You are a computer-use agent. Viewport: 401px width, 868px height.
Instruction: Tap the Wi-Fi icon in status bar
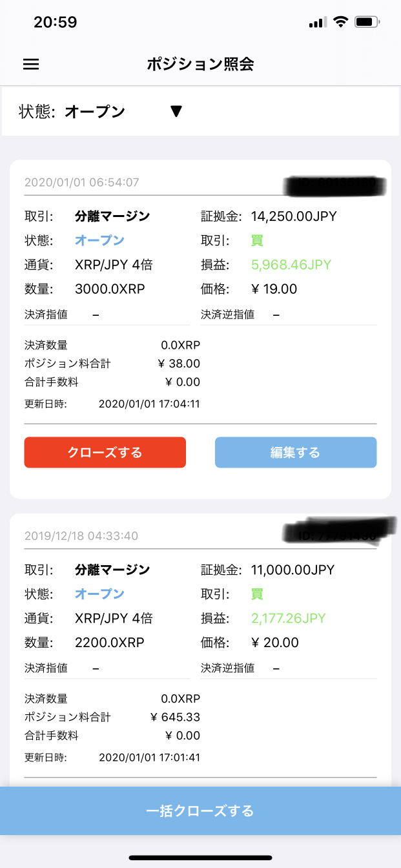pyautogui.click(x=340, y=22)
